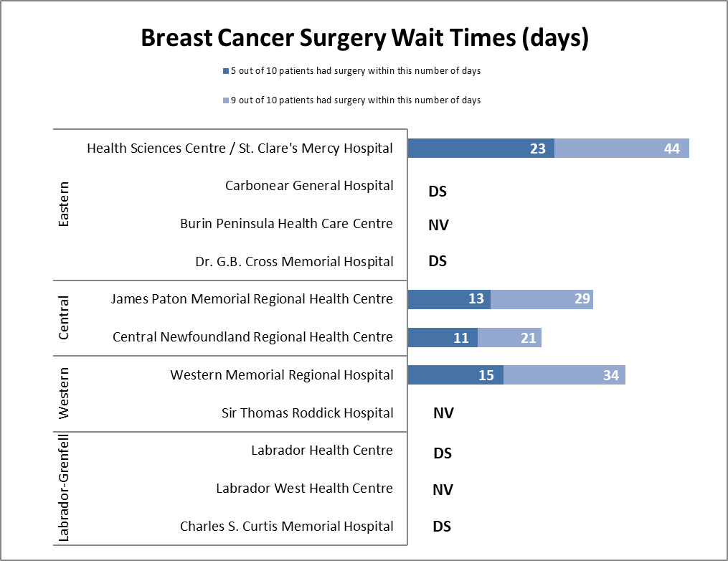Click the light blue legend swatch for 9 out of 10 patients

pyautogui.click(x=226, y=100)
